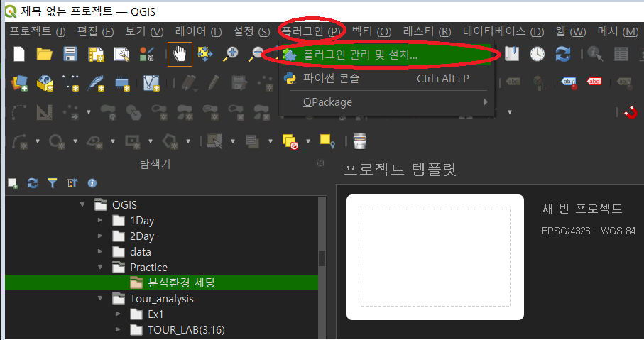
Task: Select the Pan Map hand tool
Action: coord(180,54)
